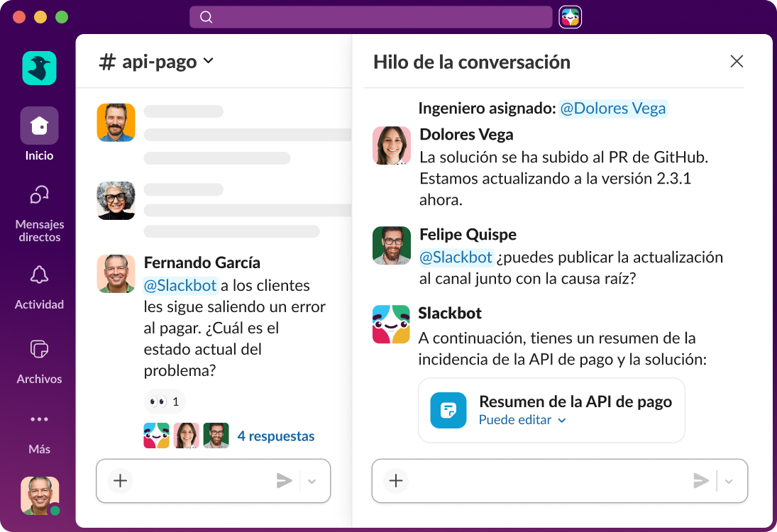Focus the search field at the top

(x=370, y=17)
